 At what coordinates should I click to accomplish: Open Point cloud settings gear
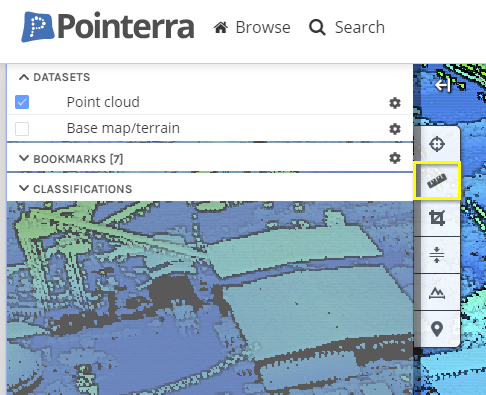click(395, 103)
